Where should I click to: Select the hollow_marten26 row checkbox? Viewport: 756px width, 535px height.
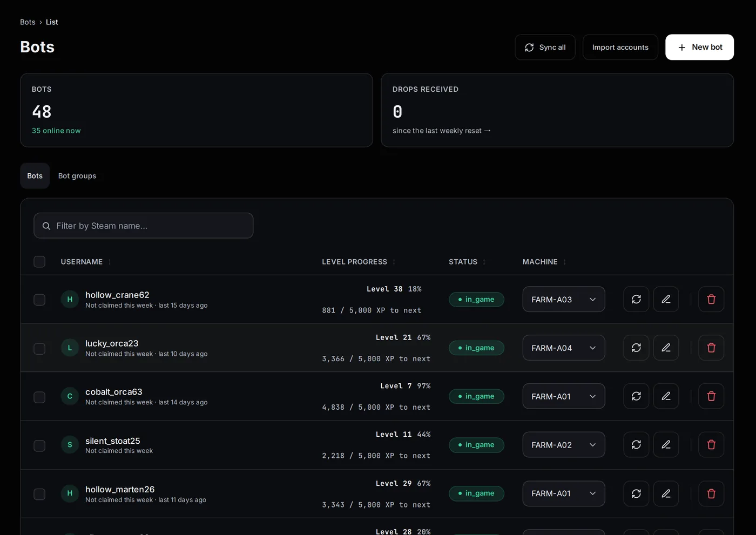coord(39,494)
